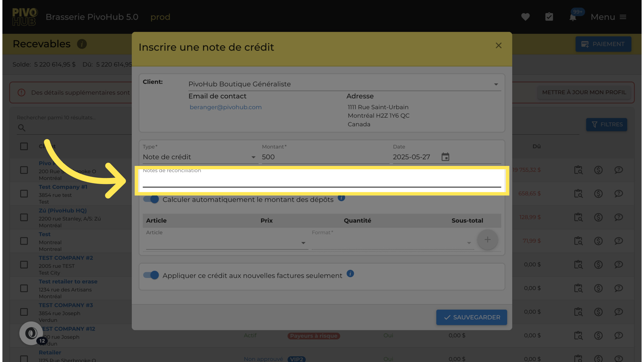Screen dimensions: 644x362
Task: Open help chat icon for Test row
Action: tap(619, 241)
